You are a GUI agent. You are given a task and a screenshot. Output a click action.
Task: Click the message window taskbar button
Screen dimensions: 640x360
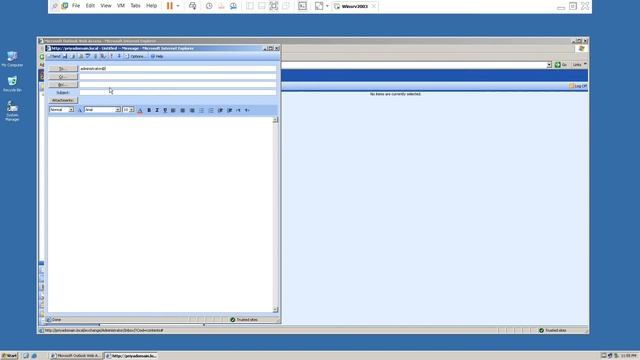pyautogui.click(x=131, y=356)
